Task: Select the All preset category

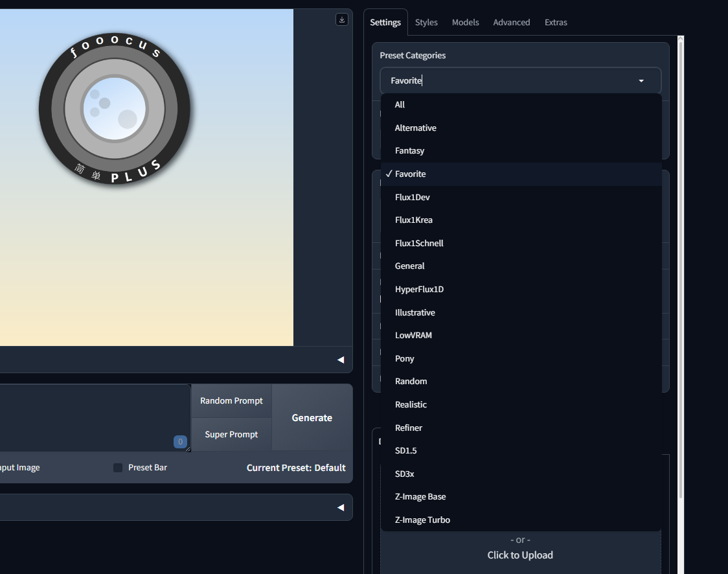Action: (x=521, y=105)
